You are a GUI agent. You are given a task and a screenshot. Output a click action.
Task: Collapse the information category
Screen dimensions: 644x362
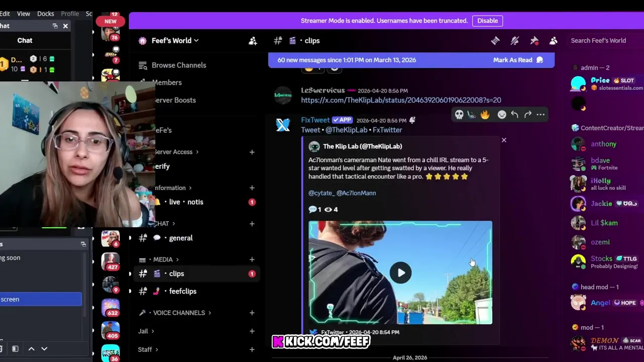pyautogui.click(x=173, y=188)
